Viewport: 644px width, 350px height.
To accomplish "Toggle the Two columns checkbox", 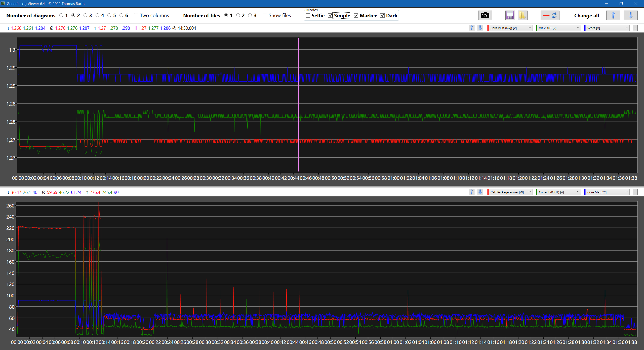I will (x=136, y=15).
